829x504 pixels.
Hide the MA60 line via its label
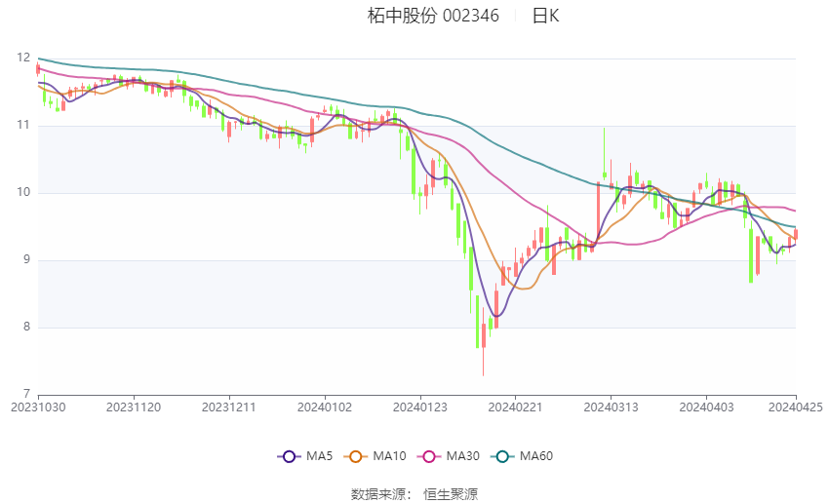click(x=535, y=456)
